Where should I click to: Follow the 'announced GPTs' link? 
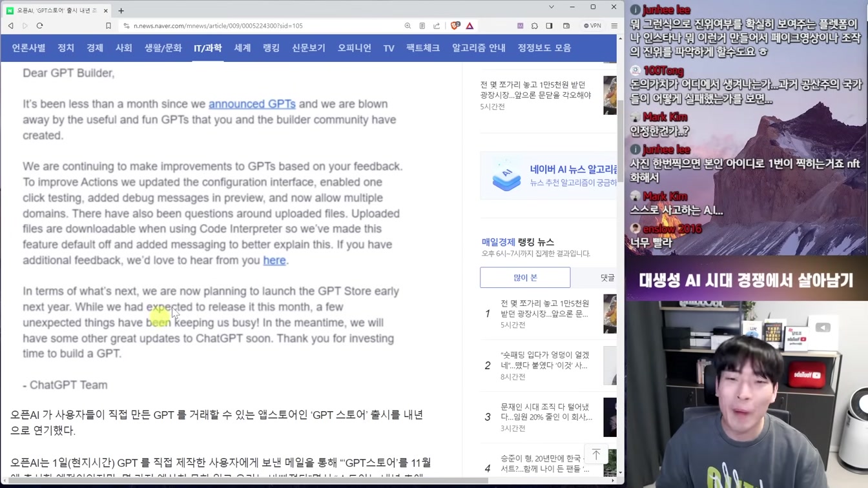coord(252,104)
